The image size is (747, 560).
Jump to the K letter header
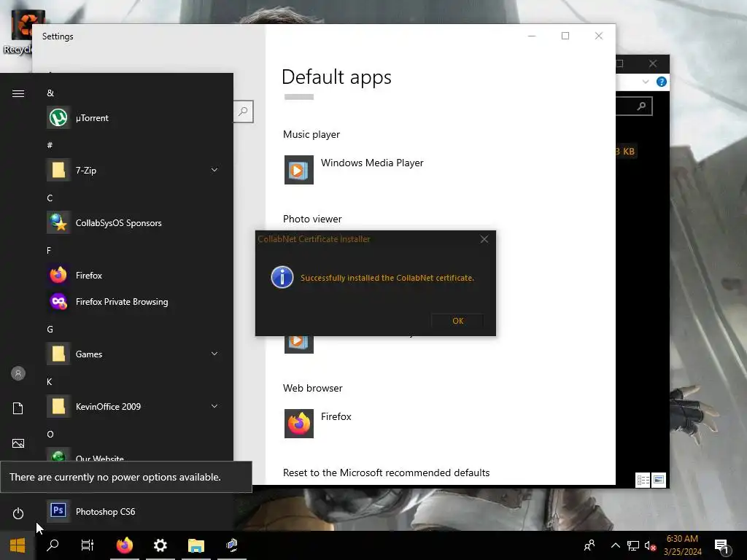point(50,382)
